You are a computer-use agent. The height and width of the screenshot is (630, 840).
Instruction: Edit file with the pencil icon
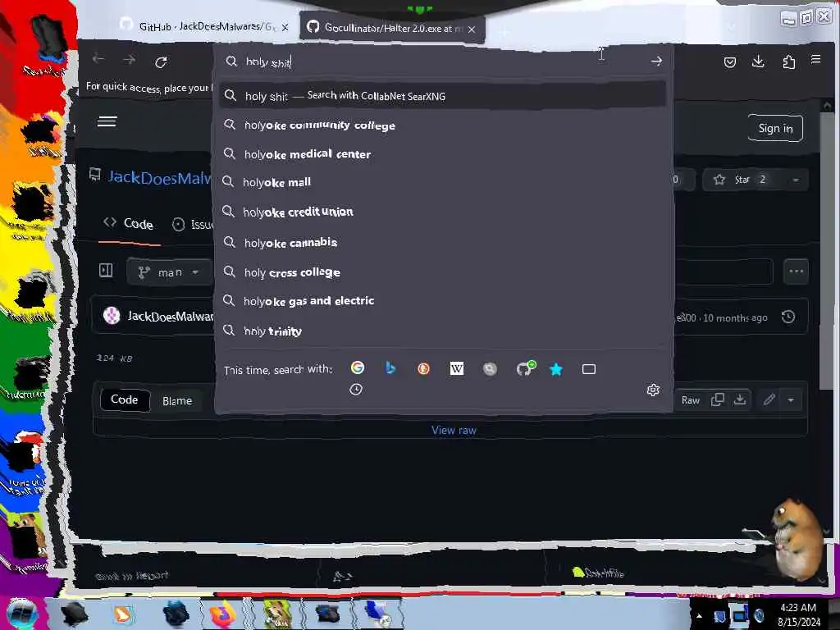pyautogui.click(x=769, y=399)
